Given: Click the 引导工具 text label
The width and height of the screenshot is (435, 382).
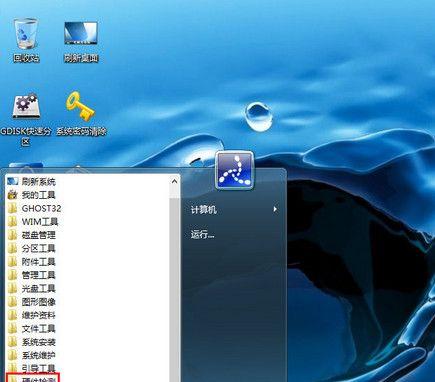Looking at the screenshot, I should 38,368.
